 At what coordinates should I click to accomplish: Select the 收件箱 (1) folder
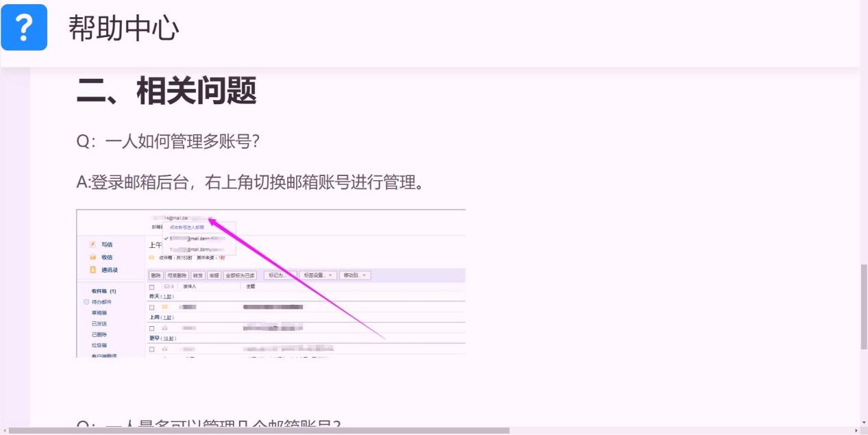pos(103,291)
